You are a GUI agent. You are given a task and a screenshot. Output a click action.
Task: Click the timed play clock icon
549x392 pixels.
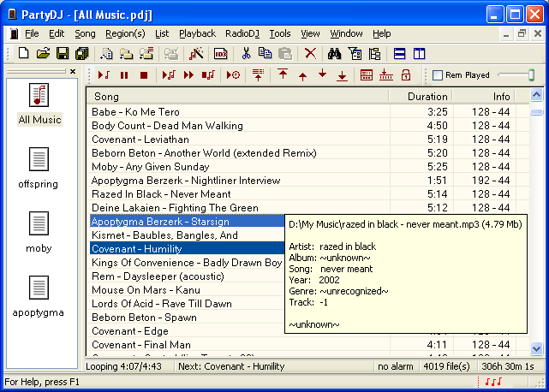click(x=234, y=75)
